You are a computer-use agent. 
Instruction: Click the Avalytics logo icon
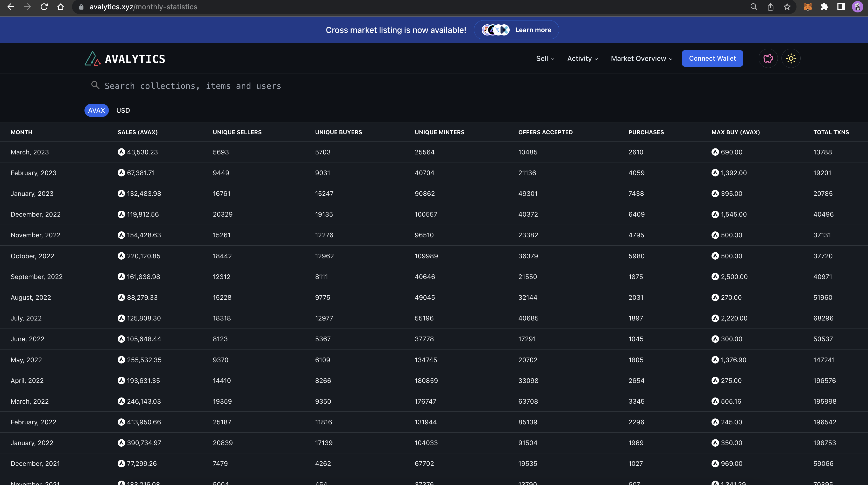point(92,59)
